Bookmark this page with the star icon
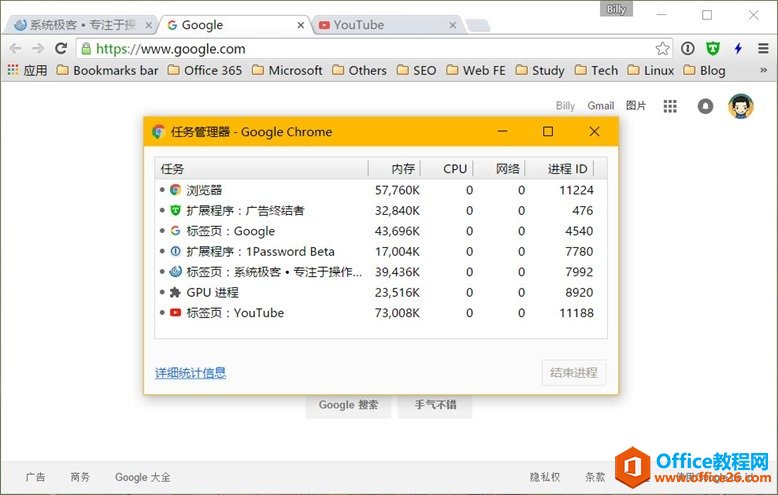The image size is (778, 495). click(662, 49)
